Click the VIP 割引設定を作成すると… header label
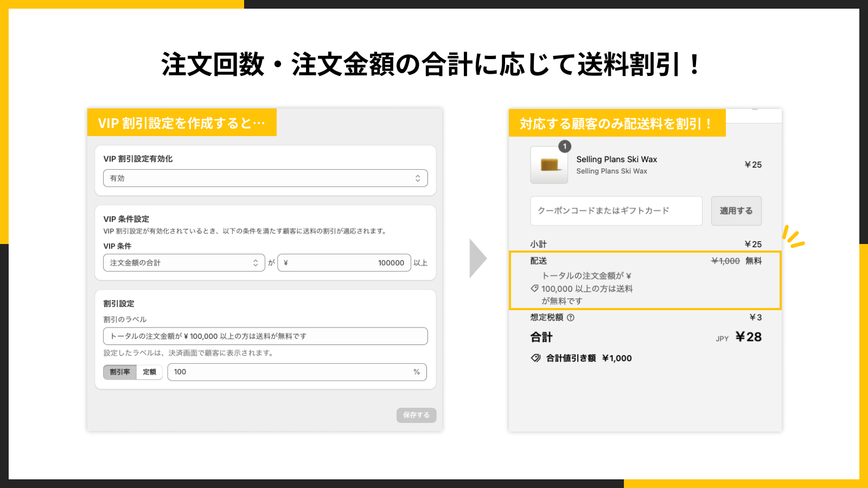Viewport: 868px width, 488px height. 182,123
